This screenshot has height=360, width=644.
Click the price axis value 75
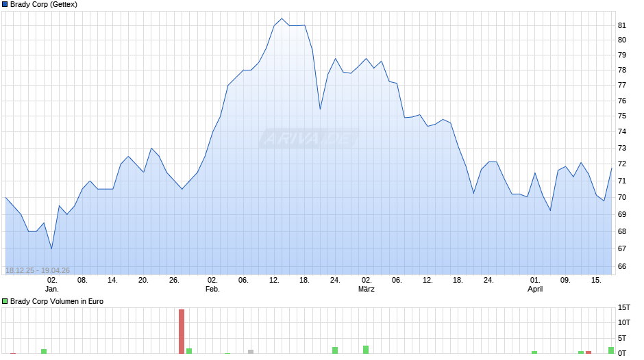[x=622, y=116]
